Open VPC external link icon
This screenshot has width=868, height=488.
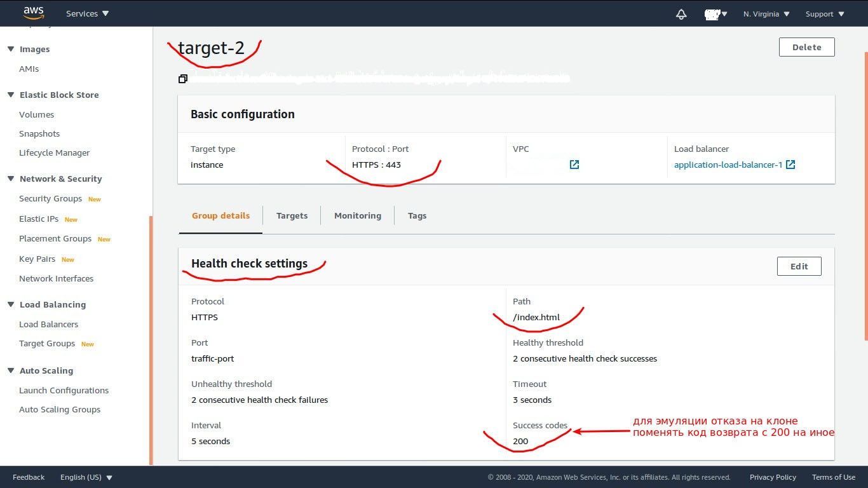coord(574,165)
